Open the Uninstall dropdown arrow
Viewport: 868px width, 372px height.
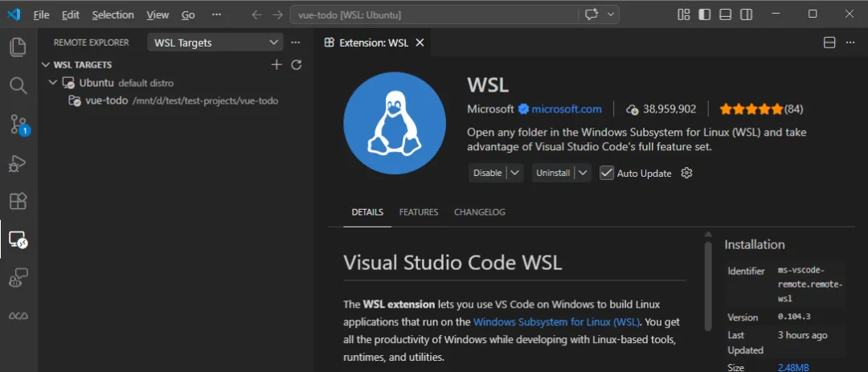click(583, 173)
